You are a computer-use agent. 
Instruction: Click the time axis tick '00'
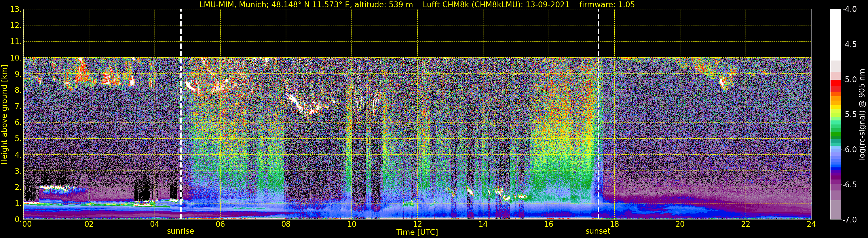(x=27, y=224)
